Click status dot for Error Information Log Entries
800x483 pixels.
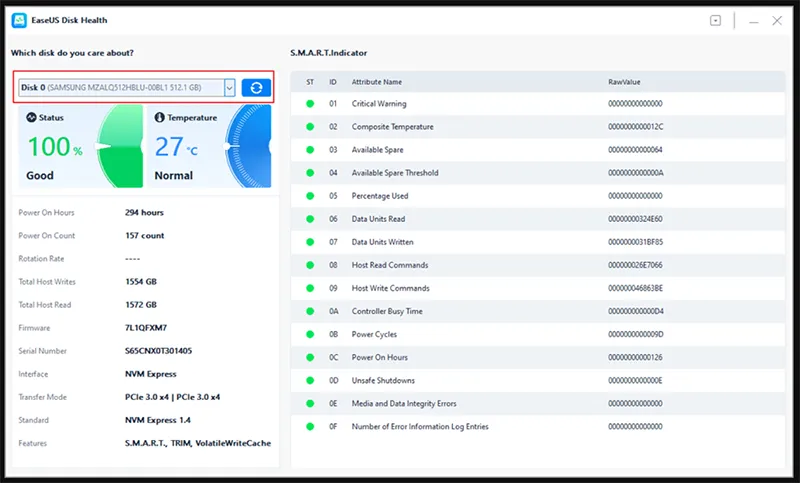[310, 426]
